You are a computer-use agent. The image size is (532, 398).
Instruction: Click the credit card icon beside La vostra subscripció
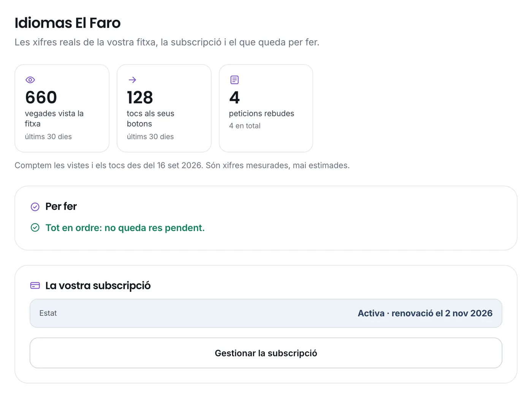coord(35,285)
